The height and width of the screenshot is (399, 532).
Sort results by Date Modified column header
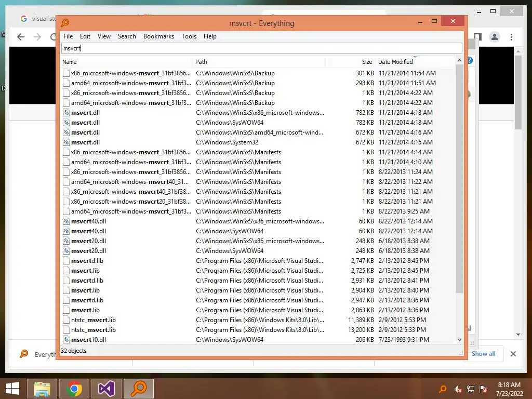tap(415, 62)
